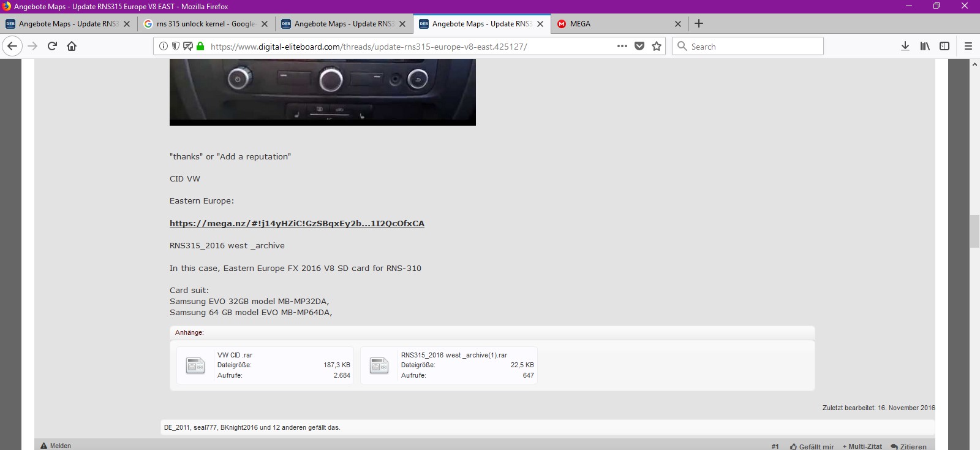This screenshot has height=450, width=980.
Task: Open seal777 user profile
Action: 205,427
